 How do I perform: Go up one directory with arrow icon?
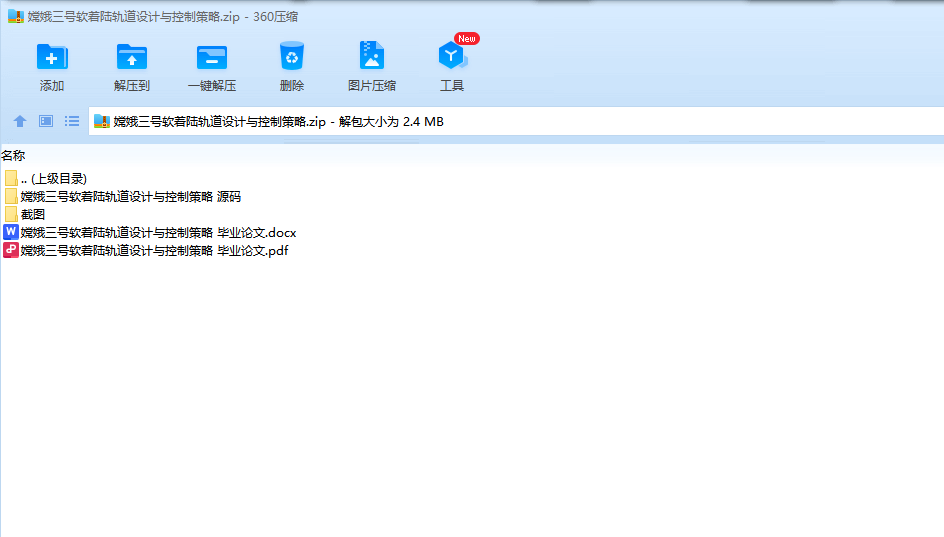click(x=20, y=122)
